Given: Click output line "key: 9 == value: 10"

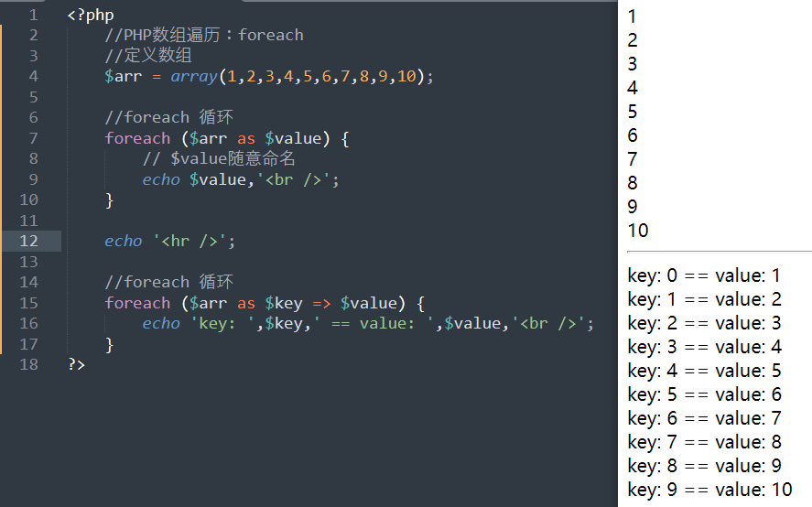Looking at the screenshot, I should click(x=709, y=490).
